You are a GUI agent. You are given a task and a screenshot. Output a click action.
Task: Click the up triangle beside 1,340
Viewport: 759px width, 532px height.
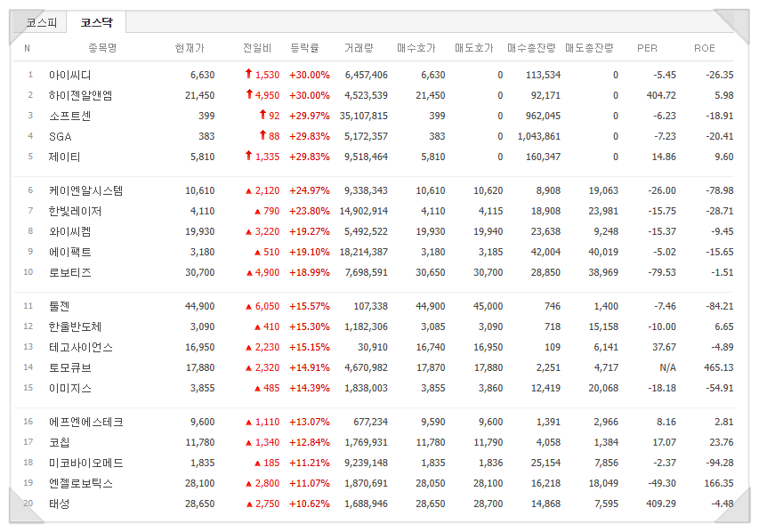coord(249,443)
